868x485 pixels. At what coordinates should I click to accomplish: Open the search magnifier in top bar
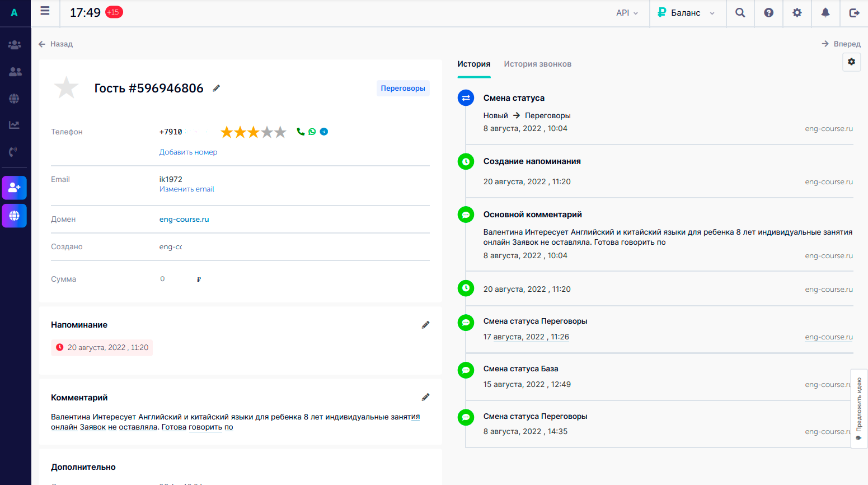[740, 13]
